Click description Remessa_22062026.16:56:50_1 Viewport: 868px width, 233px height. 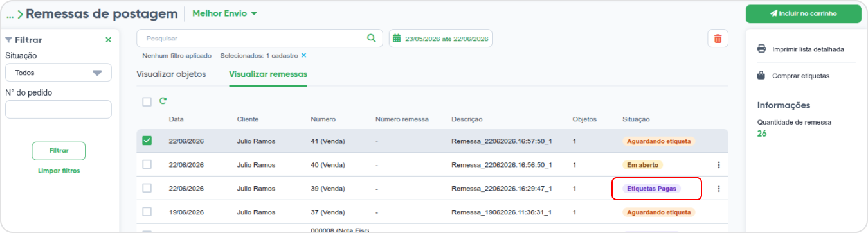[502, 165]
